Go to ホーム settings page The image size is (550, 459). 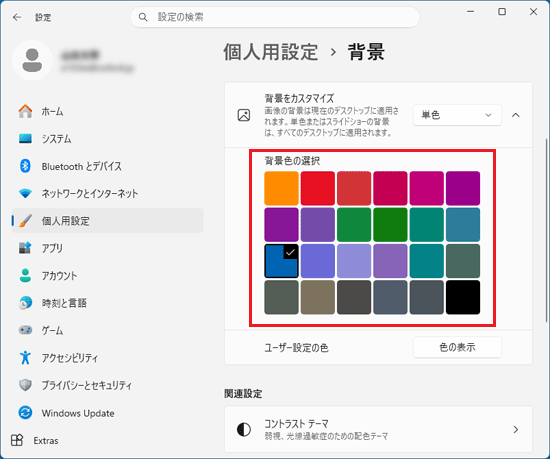[x=107, y=111]
